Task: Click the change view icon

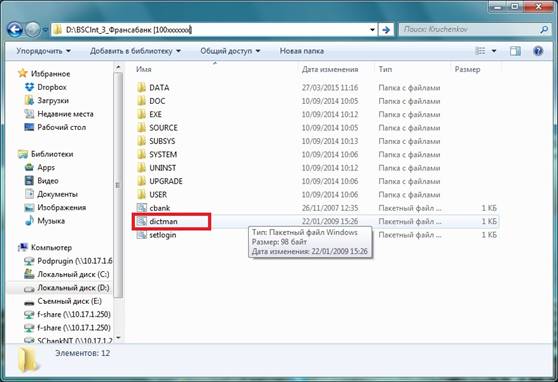Action: click(x=480, y=51)
